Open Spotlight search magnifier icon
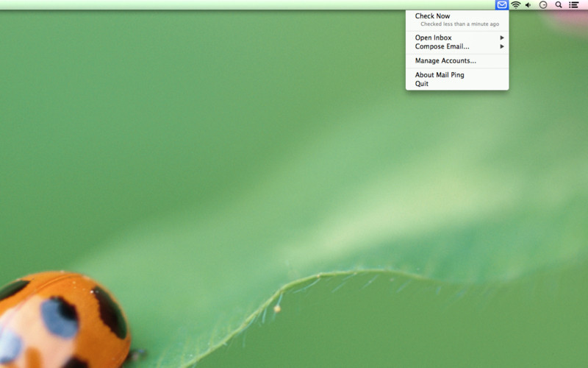 559,5
